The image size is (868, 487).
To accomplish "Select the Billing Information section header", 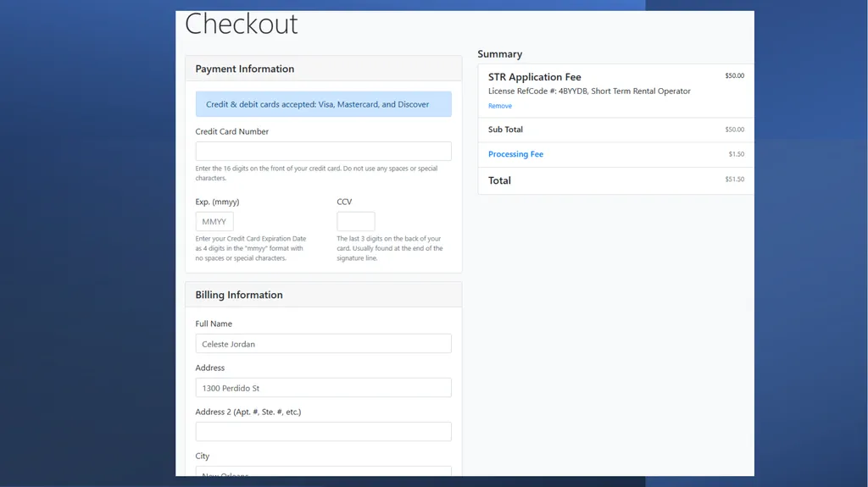I will point(323,295).
